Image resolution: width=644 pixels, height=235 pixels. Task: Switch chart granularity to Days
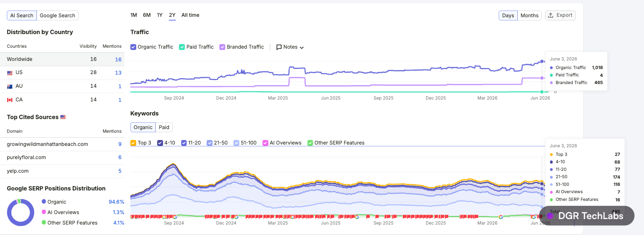click(x=508, y=15)
